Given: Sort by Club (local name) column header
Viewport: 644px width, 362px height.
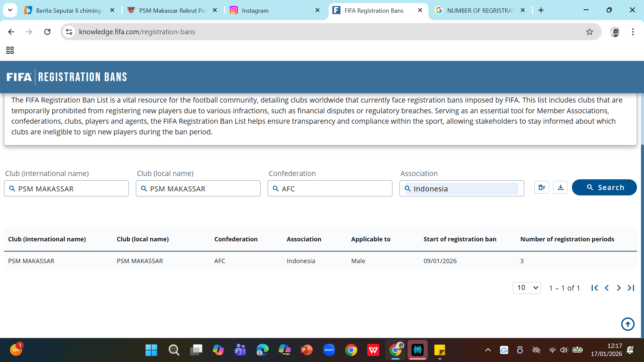Looking at the screenshot, I should pos(143,239).
